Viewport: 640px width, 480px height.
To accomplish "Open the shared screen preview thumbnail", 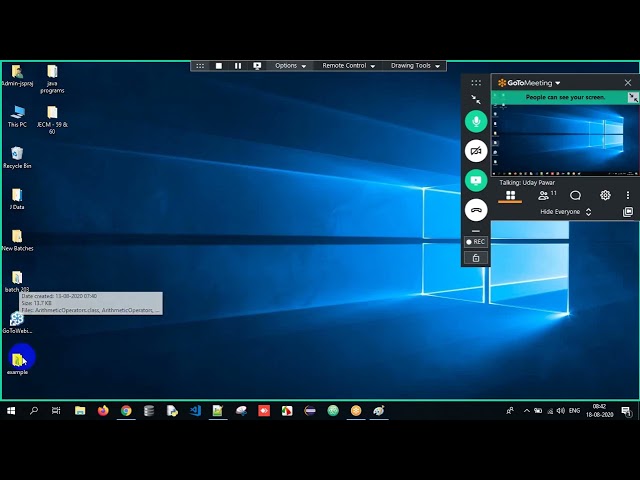I will [x=565, y=140].
